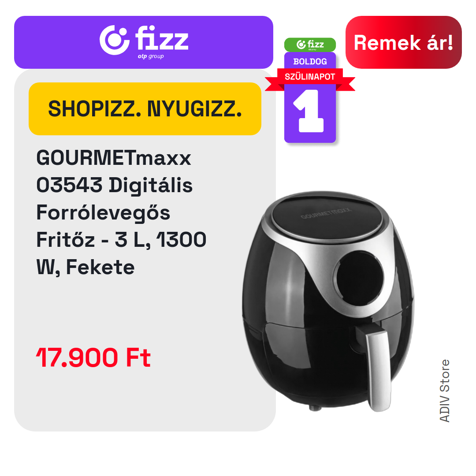Select the air fryer product image

(328, 301)
